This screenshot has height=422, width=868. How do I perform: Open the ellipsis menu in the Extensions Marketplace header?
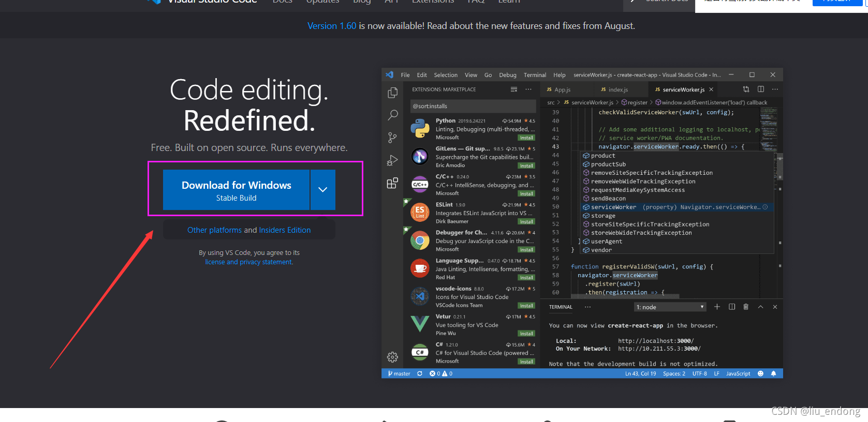tap(528, 89)
